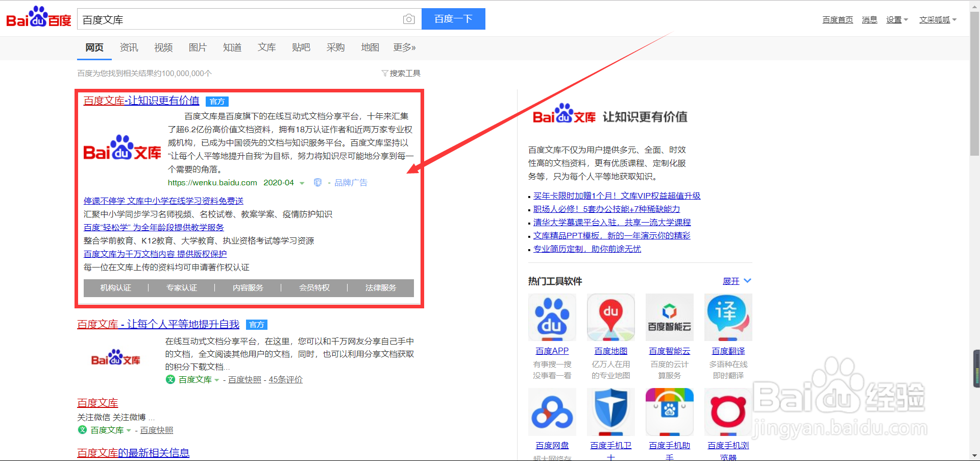
Task: Click the Baidu文库 logo in first result
Action: tap(122, 148)
